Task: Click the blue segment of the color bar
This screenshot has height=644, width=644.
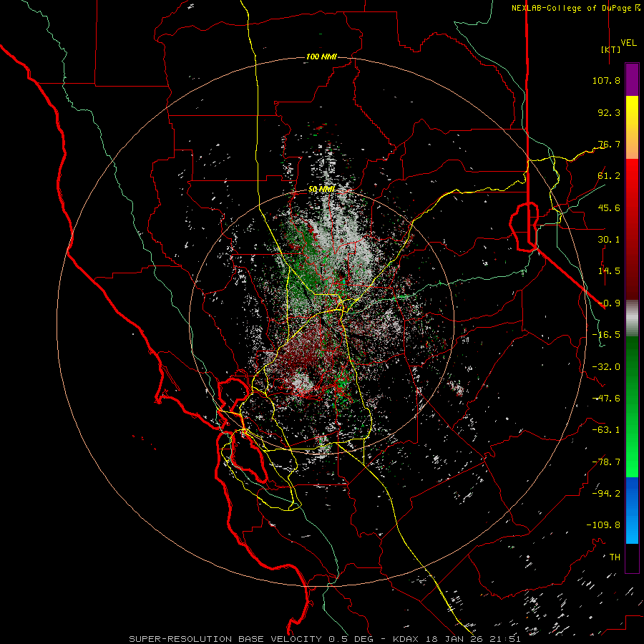Action: (632, 510)
